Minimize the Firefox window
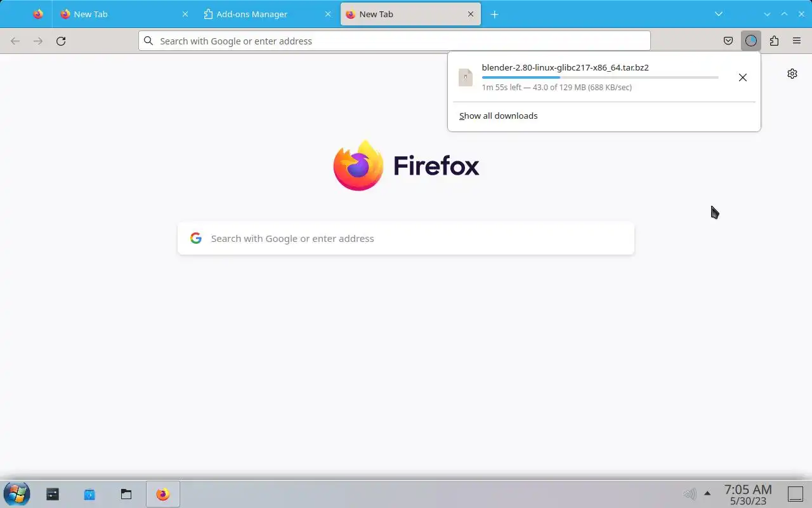The height and width of the screenshot is (508, 812). pyautogui.click(x=767, y=14)
